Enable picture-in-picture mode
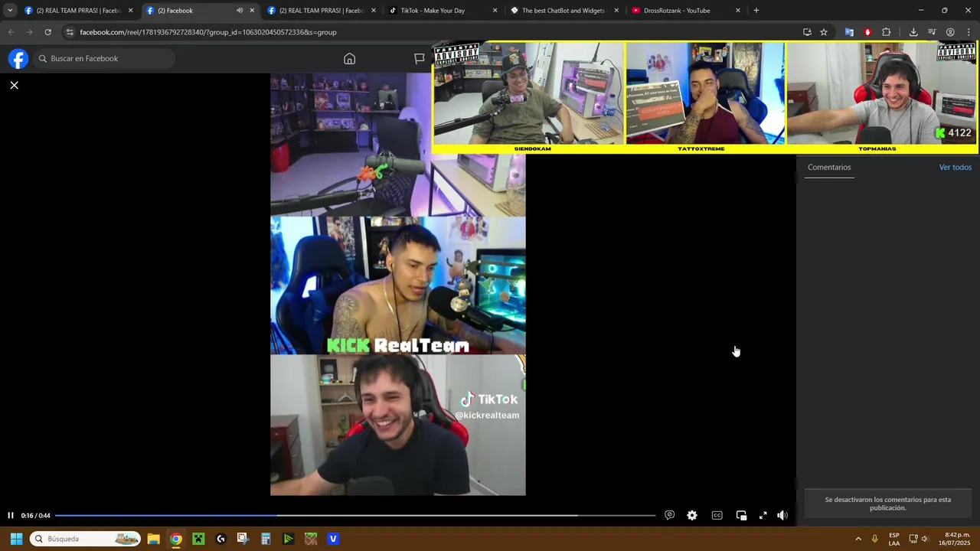 pyautogui.click(x=741, y=516)
